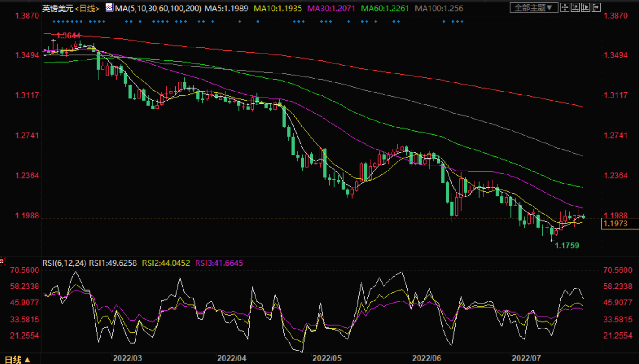
Task: Click the MA30:1.2071 magenta legend label
Action: coord(331,8)
